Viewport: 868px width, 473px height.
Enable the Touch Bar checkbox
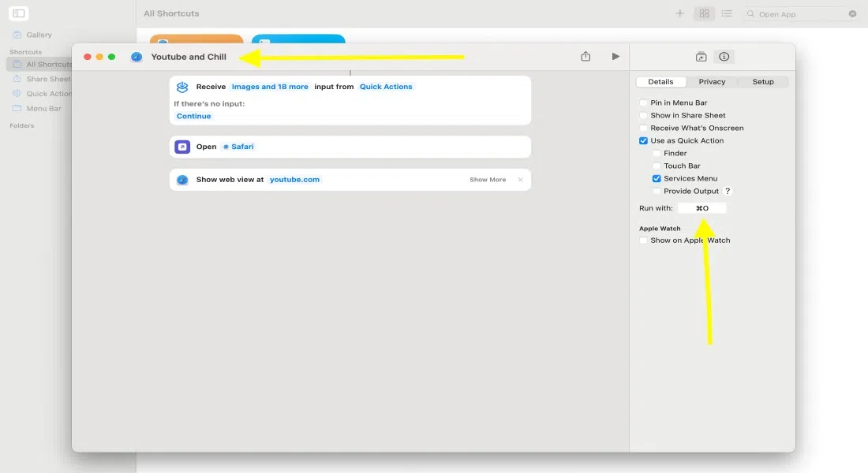[x=657, y=166]
